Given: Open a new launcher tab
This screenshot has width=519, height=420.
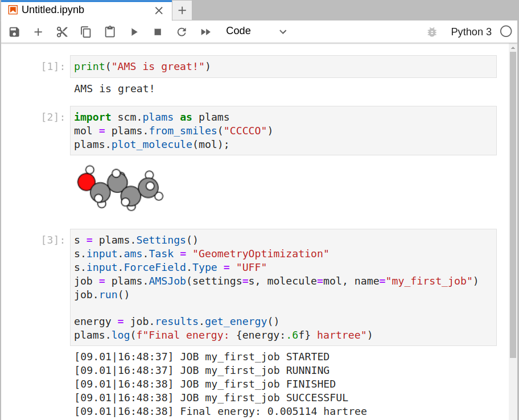Looking at the screenshot, I should pos(182,9).
